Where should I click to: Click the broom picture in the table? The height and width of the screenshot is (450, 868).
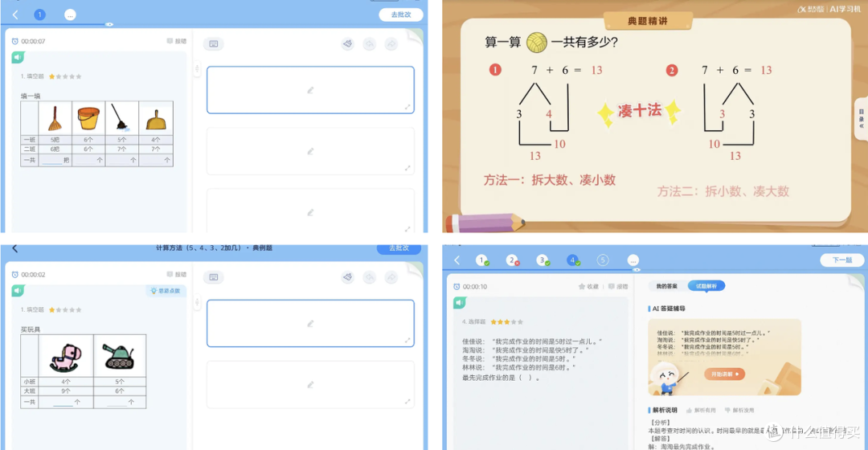(x=55, y=118)
